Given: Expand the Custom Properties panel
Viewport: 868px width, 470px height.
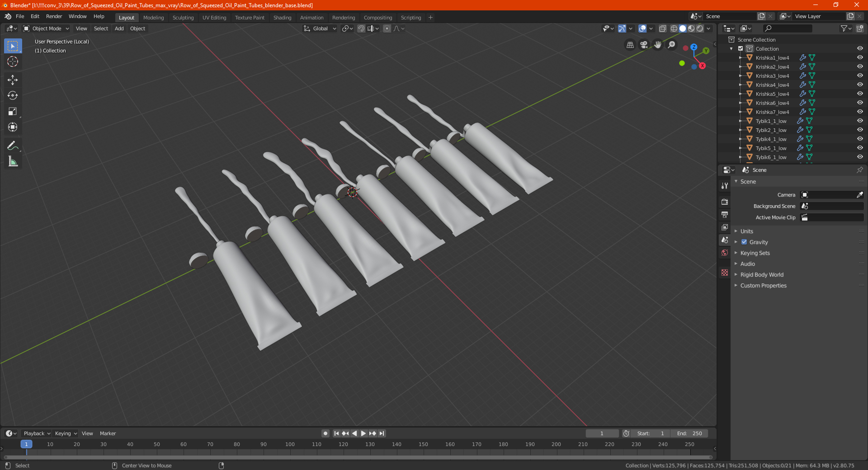Looking at the screenshot, I should click(x=763, y=285).
